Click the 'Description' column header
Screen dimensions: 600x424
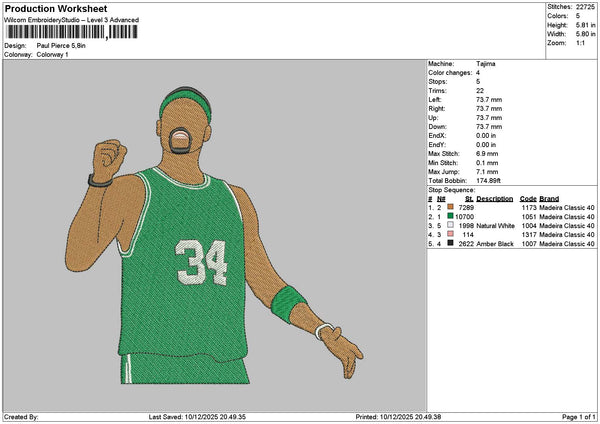(x=494, y=199)
